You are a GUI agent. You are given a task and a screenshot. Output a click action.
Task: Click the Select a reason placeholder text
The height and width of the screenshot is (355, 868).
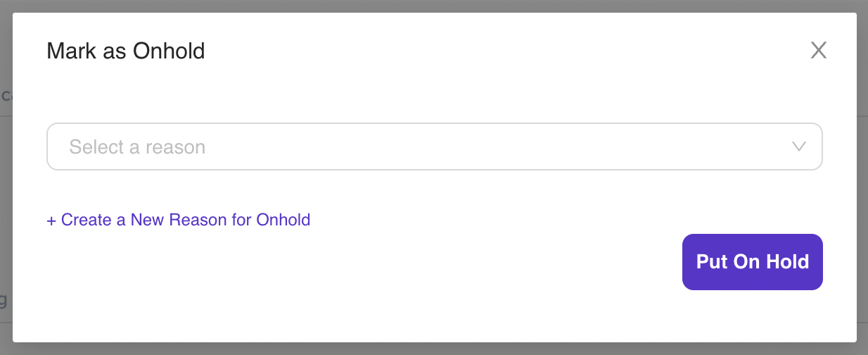coord(137,147)
